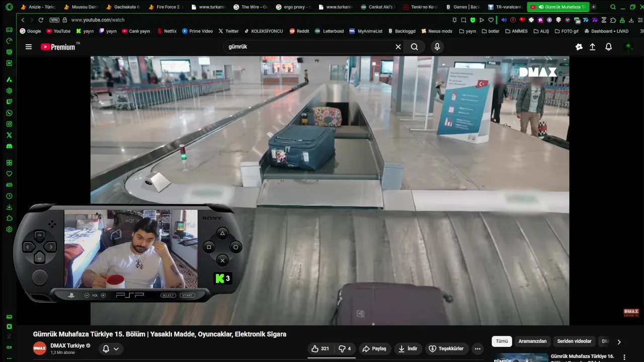Dislike the video with 4 dislikes
This screenshot has height=362, width=644.
tap(345, 348)
